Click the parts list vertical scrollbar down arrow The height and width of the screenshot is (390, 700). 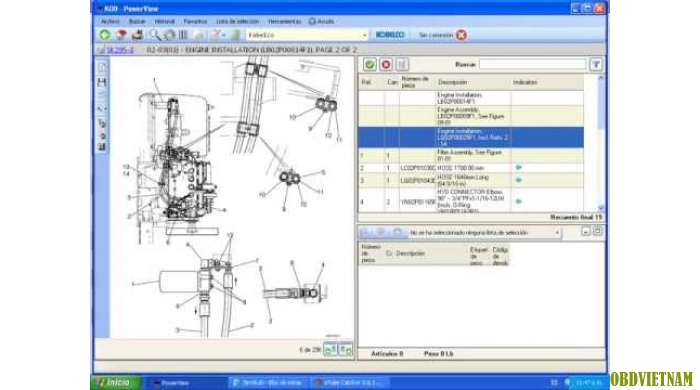(x=600, y=208)
